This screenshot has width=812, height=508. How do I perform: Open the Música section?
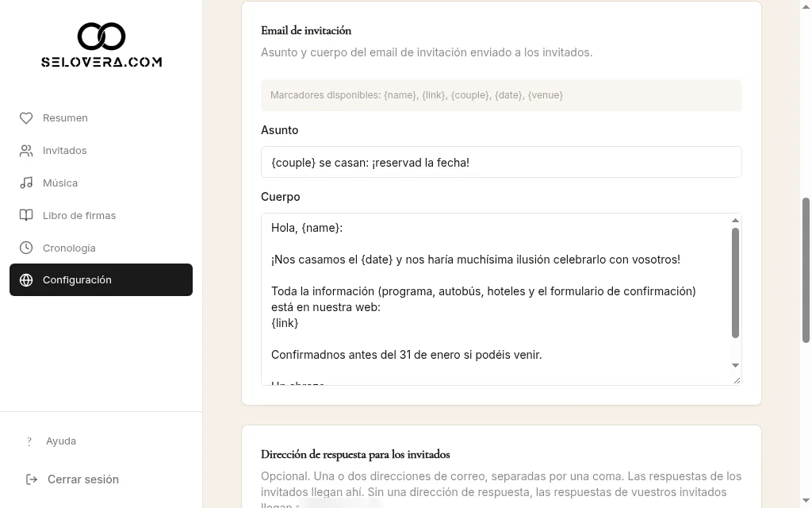[101, 183]
